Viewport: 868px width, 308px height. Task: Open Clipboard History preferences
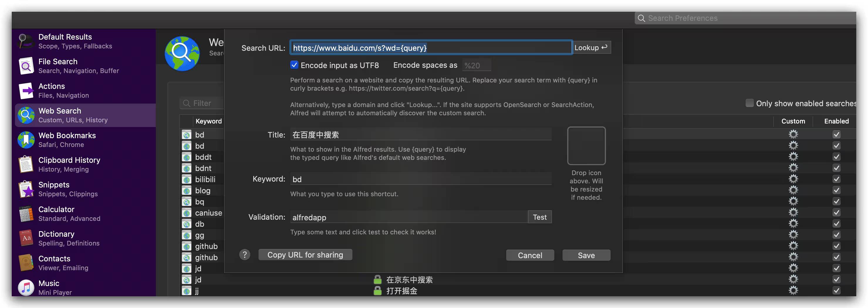tap(85, 165)
